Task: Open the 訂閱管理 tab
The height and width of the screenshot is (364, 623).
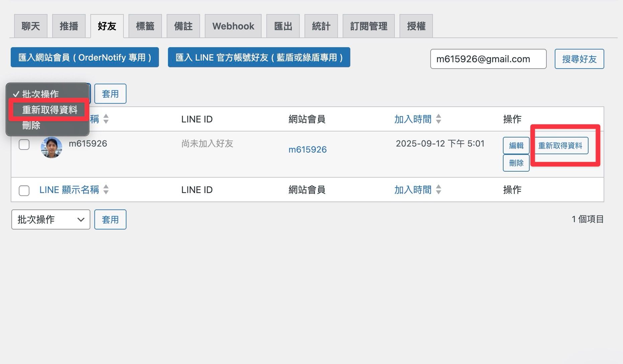Action: point(369,26)
